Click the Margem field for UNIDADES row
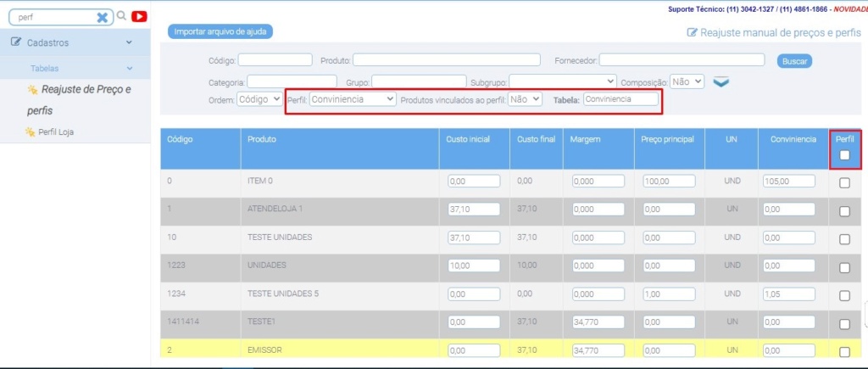Image resolution: width=868 pixels, height=369 pixels. click(x=598, y=266)
